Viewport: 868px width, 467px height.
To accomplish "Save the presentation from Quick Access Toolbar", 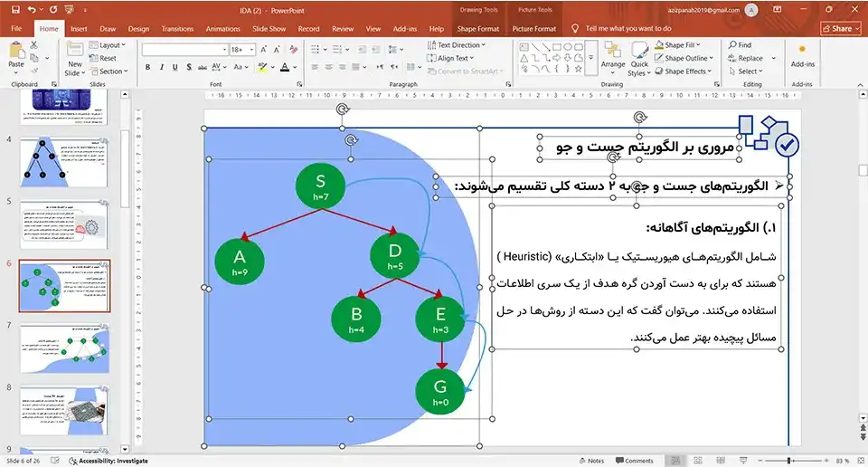I will click(15, 10).
